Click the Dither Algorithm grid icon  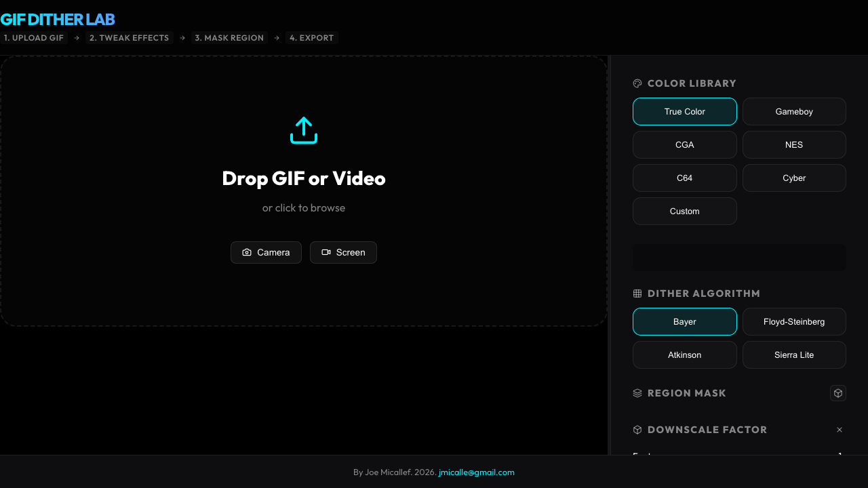click(637, 293)
